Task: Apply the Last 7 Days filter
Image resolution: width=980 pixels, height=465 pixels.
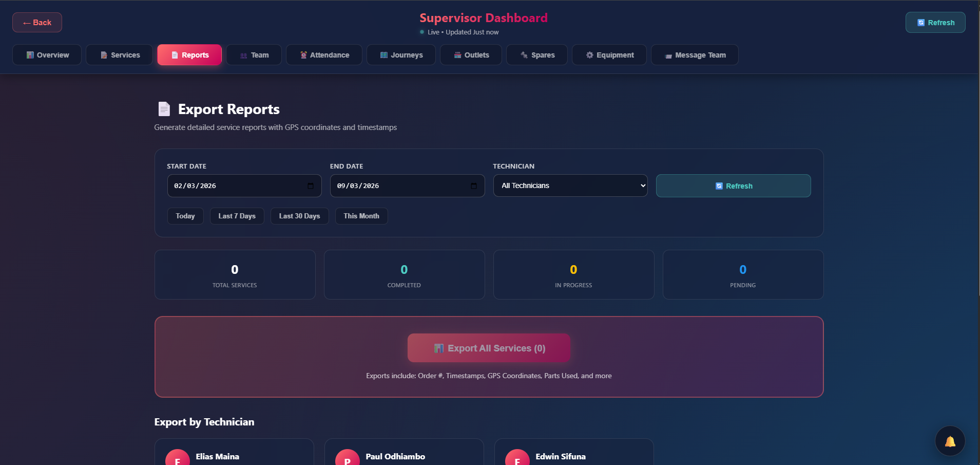Action: (x=237, y=216)
